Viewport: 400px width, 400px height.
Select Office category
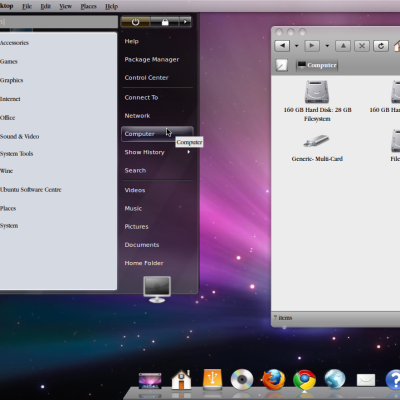7,117
